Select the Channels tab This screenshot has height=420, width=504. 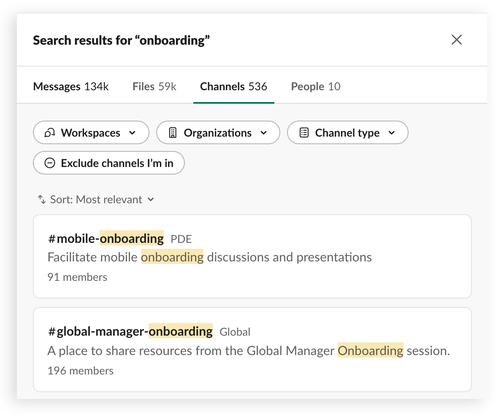coord(233,86)
